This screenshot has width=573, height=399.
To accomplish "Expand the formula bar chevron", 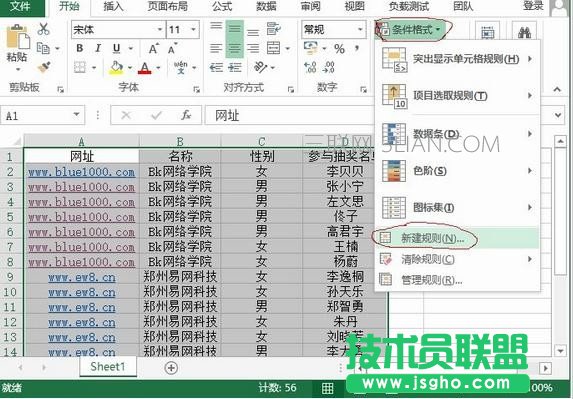I will coord(558,115).
